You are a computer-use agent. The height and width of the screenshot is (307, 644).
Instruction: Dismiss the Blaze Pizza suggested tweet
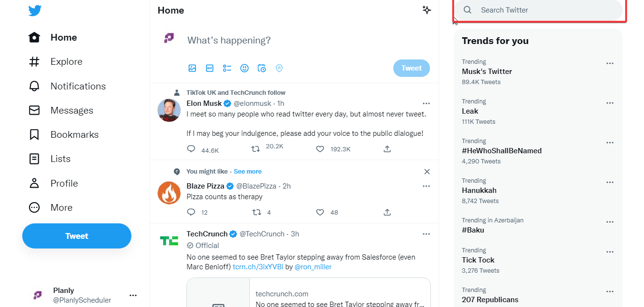pos(427,172)
